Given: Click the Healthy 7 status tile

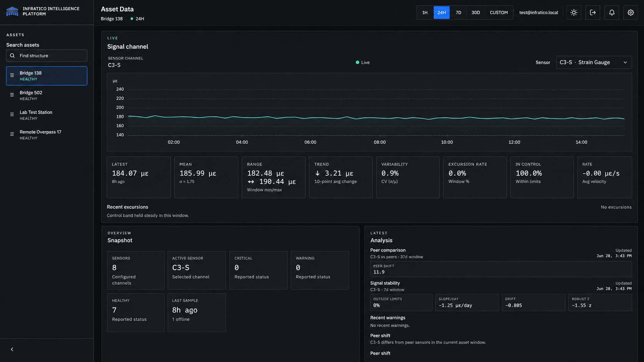Looking at the screenshot, I should pos(136,312).
